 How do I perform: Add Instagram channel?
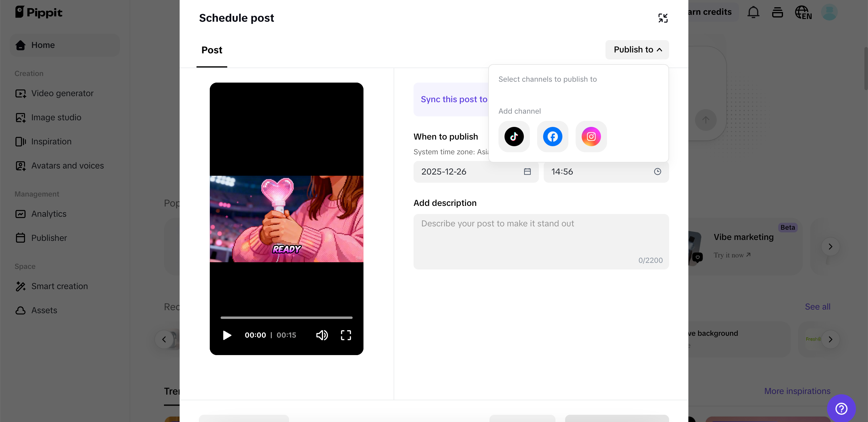pyautogui.click(x=591, y=137)
